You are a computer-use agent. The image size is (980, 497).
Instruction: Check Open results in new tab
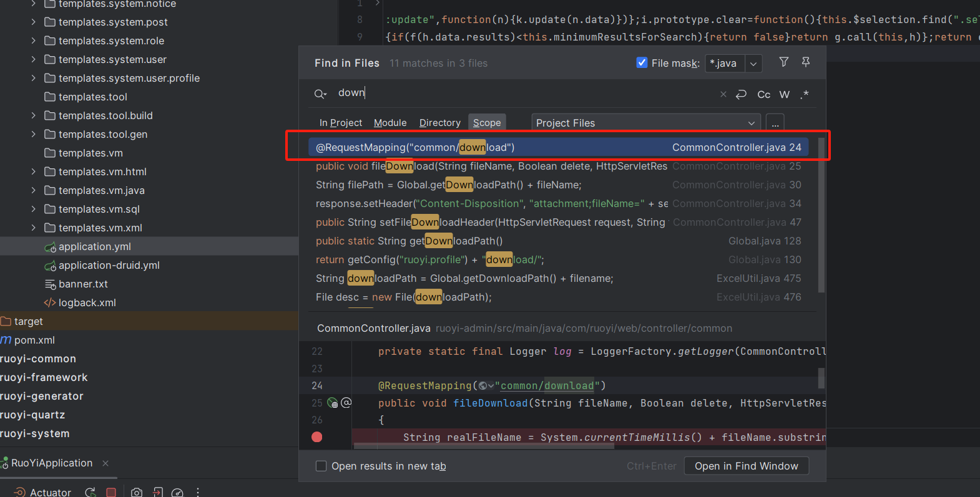321,466
